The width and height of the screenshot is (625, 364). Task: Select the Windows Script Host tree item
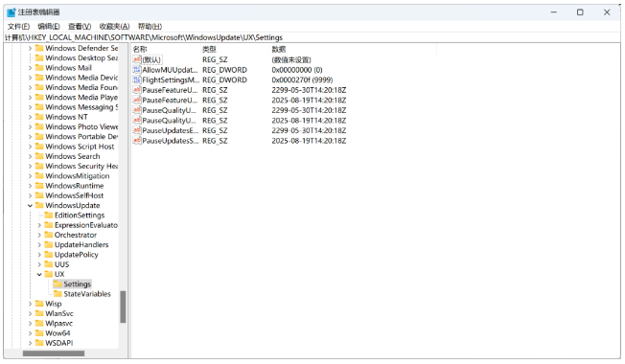click(80, 147)
